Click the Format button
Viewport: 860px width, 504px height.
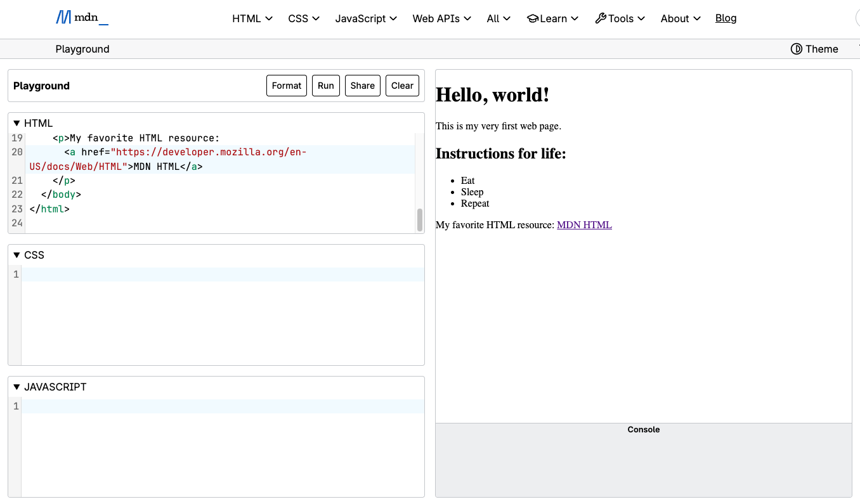tap(287, 86)
